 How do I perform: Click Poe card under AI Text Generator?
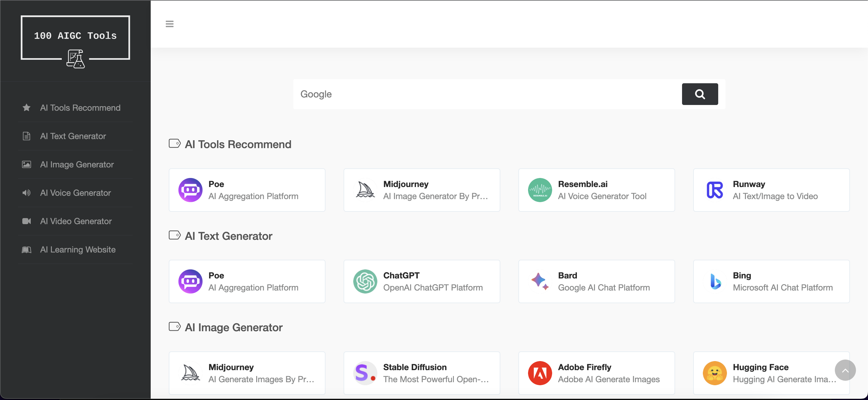tap(247, 281)
